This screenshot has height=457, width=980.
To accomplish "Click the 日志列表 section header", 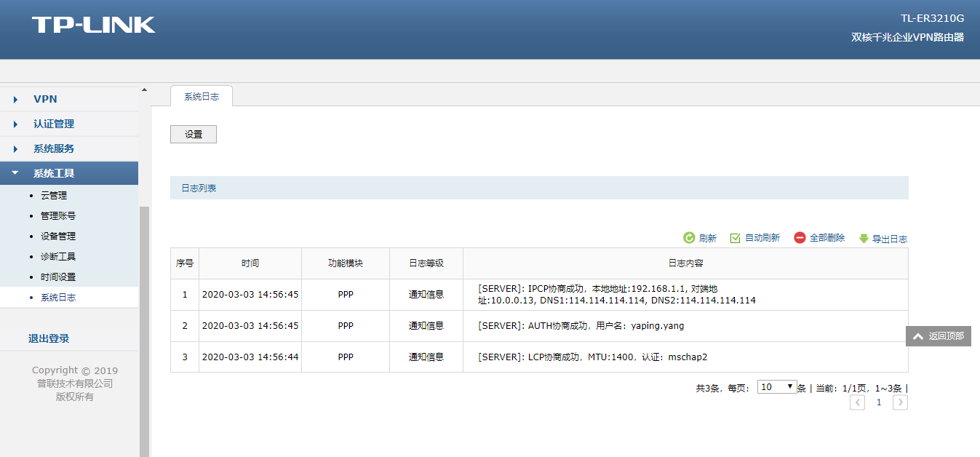I will click(539, 188).
